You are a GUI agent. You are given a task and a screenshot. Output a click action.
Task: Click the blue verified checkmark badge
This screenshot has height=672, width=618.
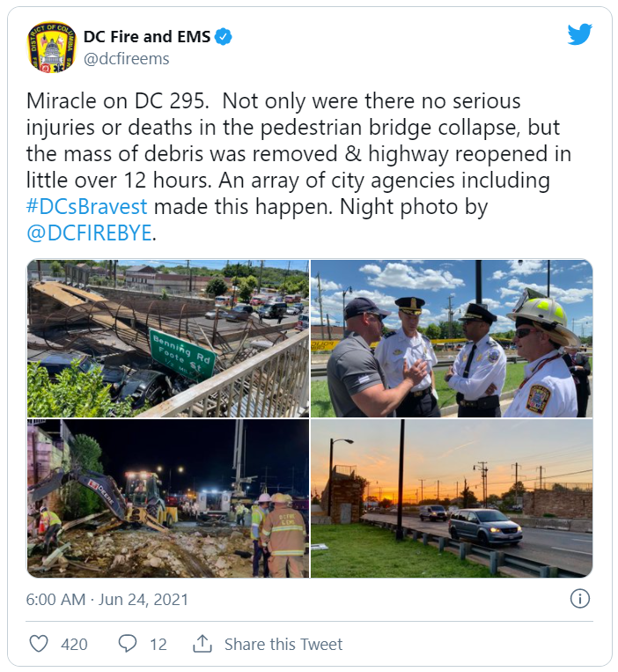[x=223, y=37]
